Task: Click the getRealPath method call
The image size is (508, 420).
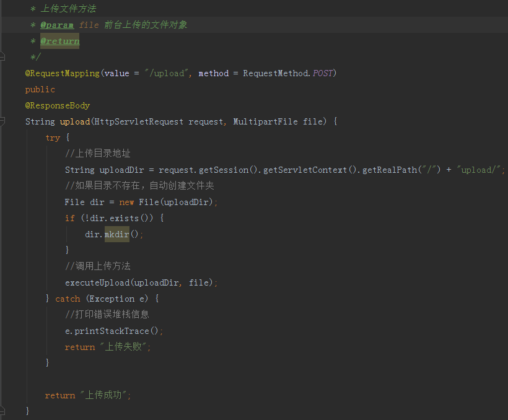Action: pos(389,170)
